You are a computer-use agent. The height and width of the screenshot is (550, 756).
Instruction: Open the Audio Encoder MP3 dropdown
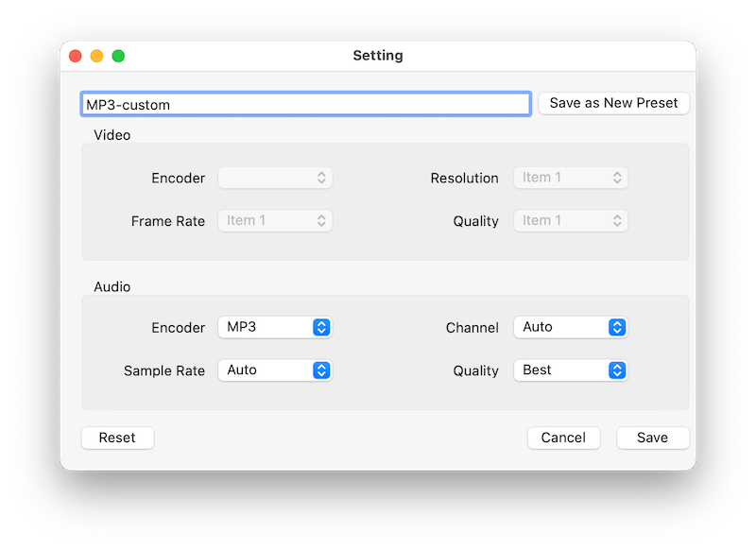[275, 327]
